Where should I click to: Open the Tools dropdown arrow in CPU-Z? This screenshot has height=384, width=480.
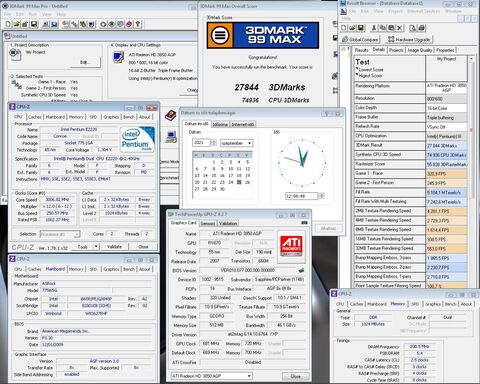(x=96, y=247)
